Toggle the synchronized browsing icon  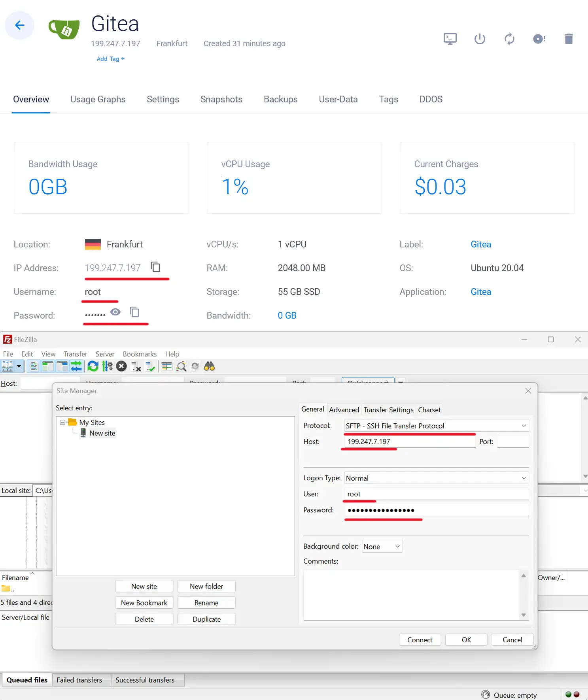[195, 366]
